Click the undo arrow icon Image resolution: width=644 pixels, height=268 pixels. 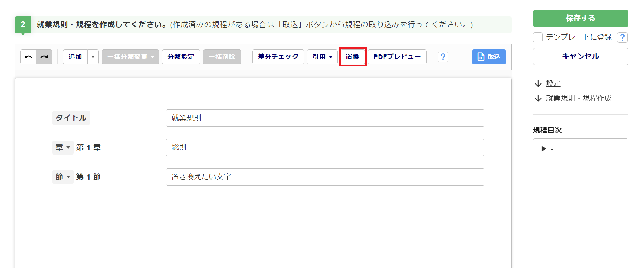click(x=28, y=57)
